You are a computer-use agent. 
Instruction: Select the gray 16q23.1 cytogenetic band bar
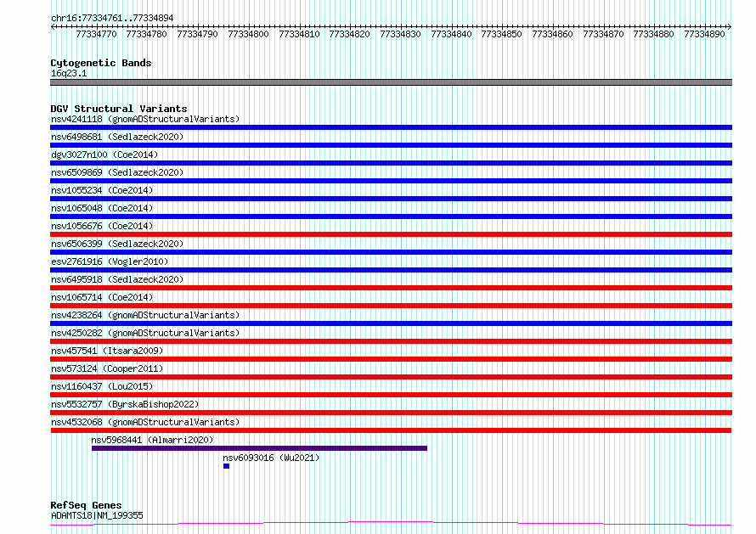coord(391,82)
